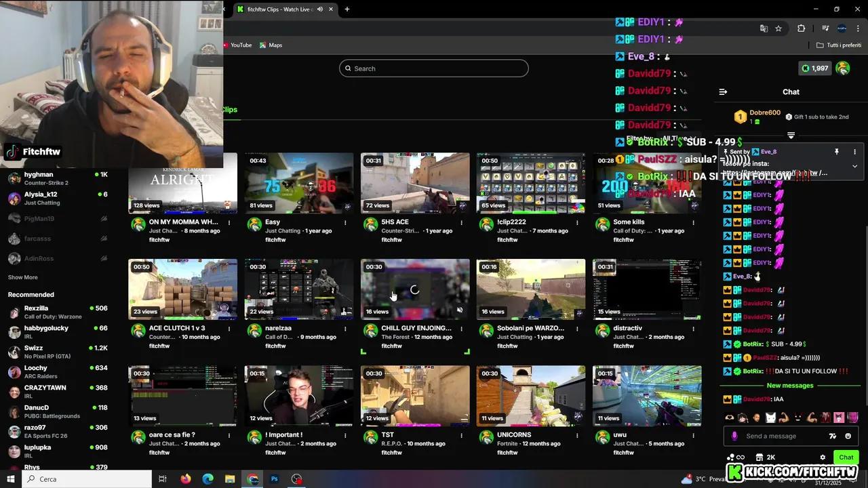The width and height of the screenshot is (868, 488).
Task: Open a new browser tab
Action: tap(347, 9)
